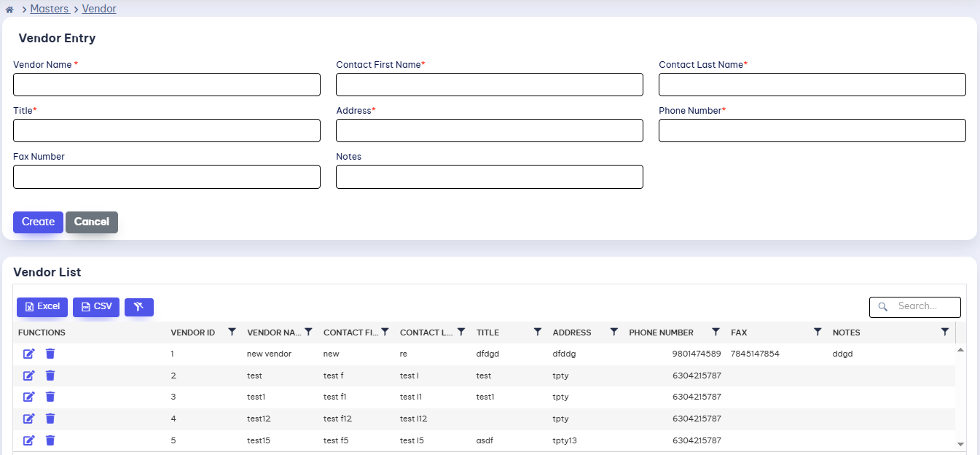Delete vendor row 'new vendor'
The image size is (980, 455).
pyautogui.click(x=50, y=354)
